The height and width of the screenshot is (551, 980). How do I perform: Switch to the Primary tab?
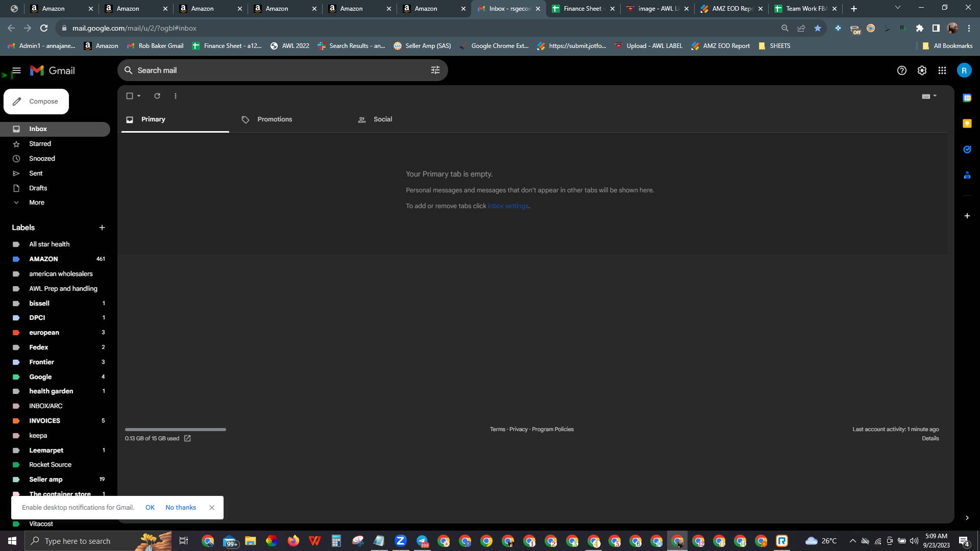pos(175,119)
